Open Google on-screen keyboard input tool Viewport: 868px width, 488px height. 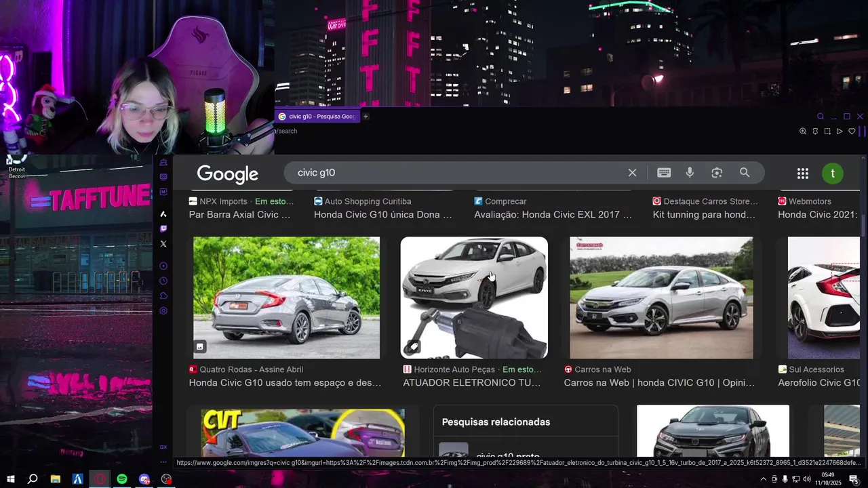point(664,173)
